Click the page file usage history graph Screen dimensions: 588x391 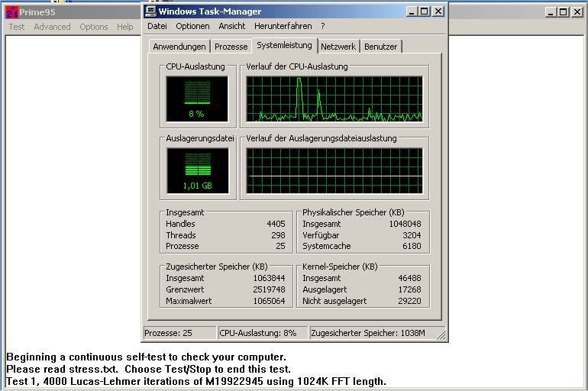(x=334, y=170)
